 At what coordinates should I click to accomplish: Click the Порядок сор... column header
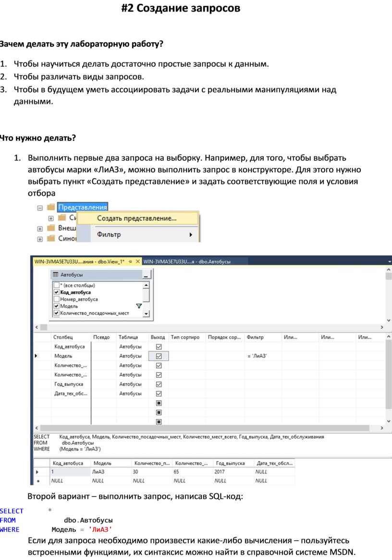(x=225, y=337)
